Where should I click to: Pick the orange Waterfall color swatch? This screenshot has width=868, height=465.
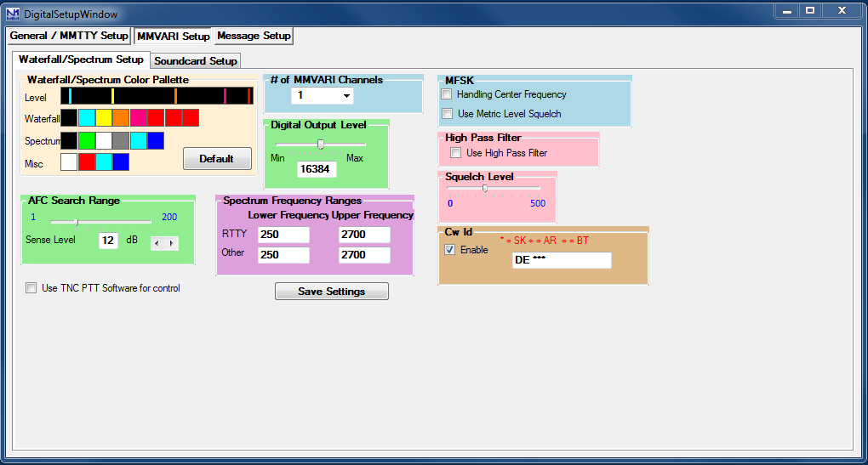121,118
